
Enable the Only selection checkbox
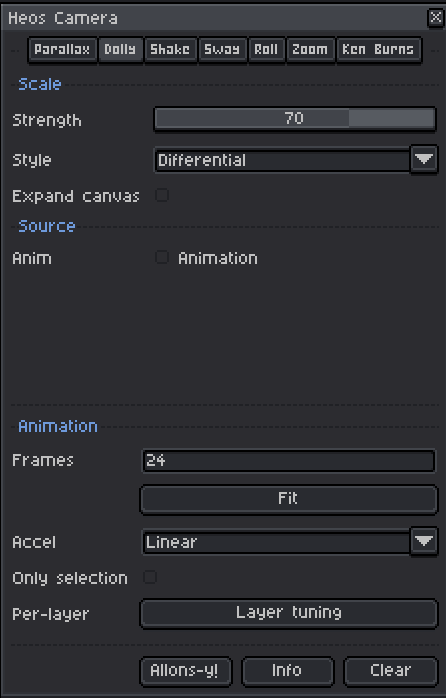150,577
